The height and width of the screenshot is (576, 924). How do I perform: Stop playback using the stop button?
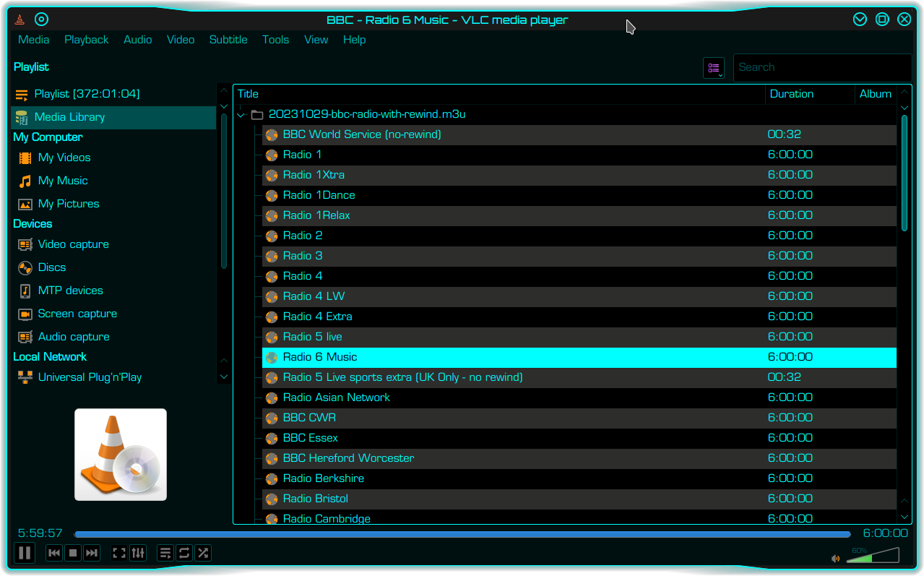pos(73,553)
